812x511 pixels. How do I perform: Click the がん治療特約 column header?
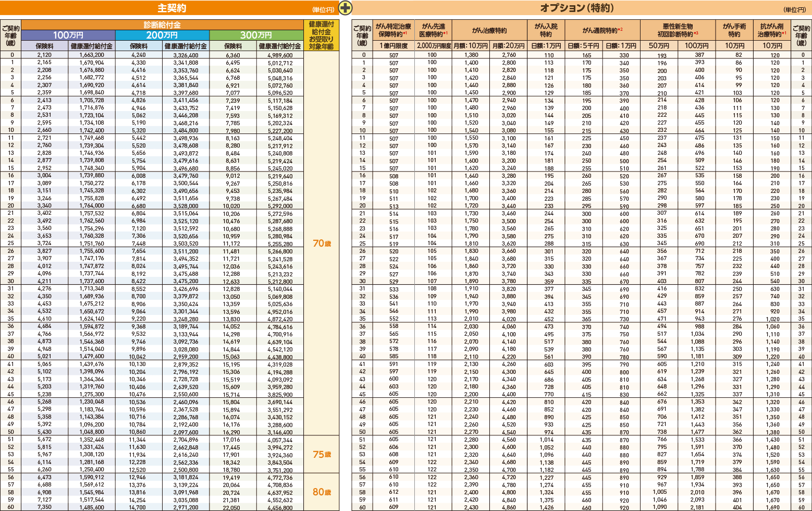tap(489, 30)
